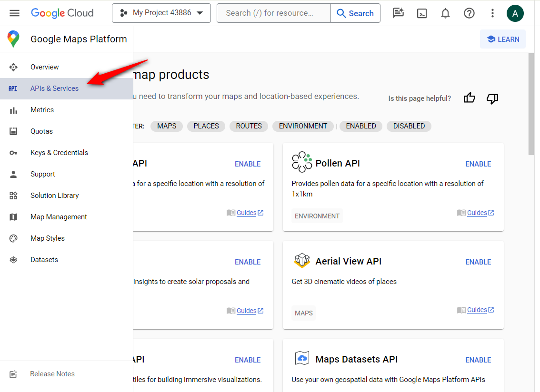This screenshot has height=392, width=540.
Task: Click the Google Cloud logo
Action: point(62,13)
